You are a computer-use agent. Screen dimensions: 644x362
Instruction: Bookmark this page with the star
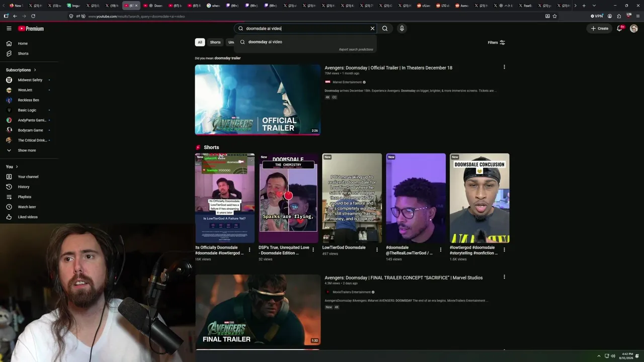point(554,16)
